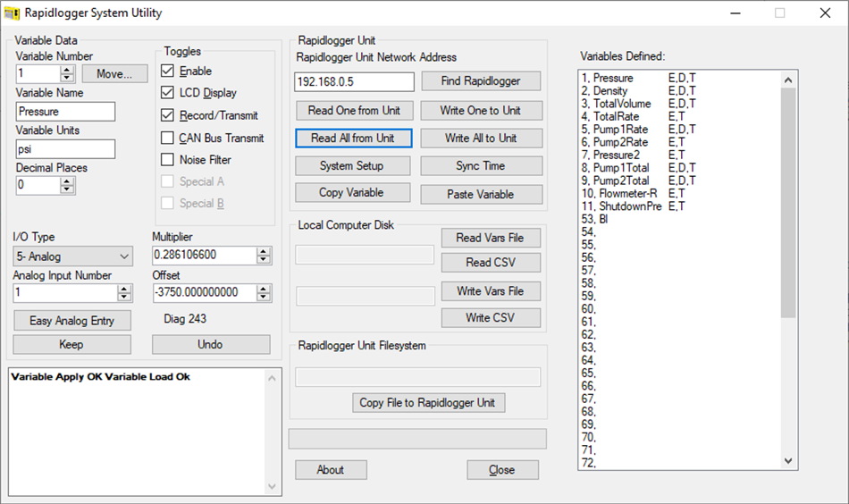Click the Multiplier value field
This screenshot has width=849, height=504.
[x=205, y=255]
